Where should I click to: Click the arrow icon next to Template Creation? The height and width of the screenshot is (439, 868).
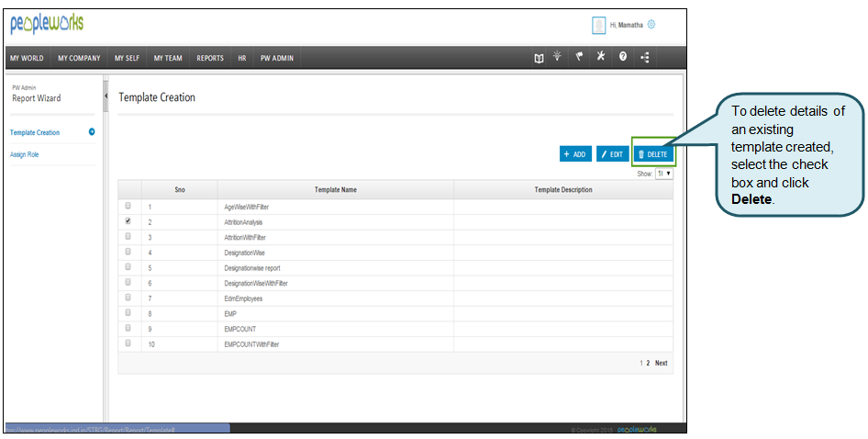[92, 132]
